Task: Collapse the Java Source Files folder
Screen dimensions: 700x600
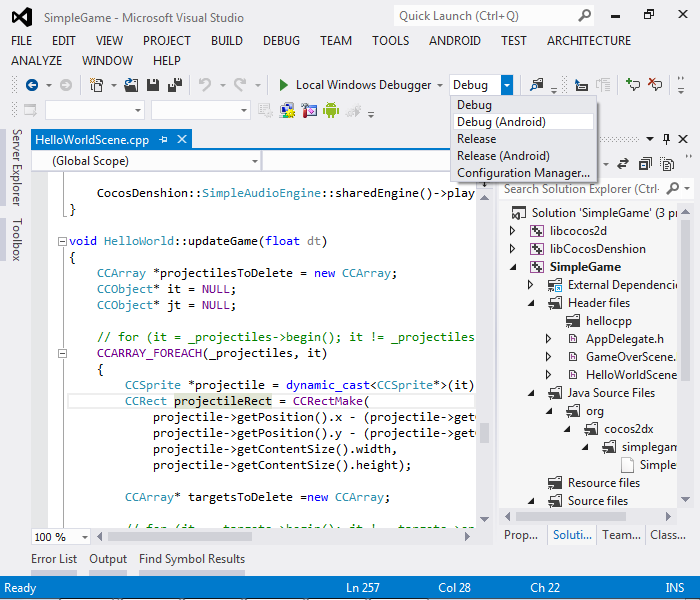Action: pyautogui.click(x=531, y=393)
